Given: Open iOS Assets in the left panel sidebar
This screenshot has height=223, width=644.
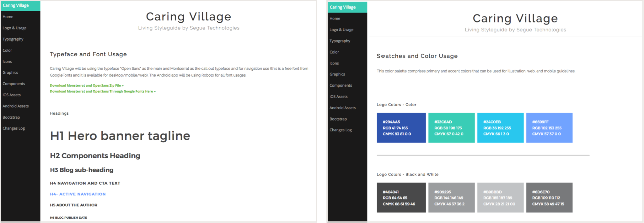Looking at the screenshot, I should point(12,95).
